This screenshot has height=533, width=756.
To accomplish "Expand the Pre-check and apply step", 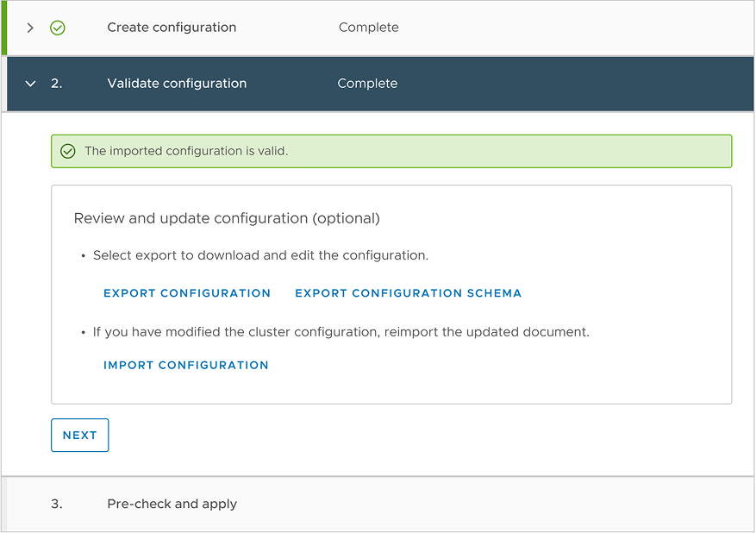I will click(172, 504).
